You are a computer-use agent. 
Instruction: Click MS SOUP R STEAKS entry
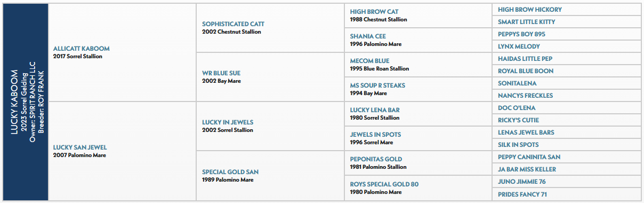pos(377,85)
